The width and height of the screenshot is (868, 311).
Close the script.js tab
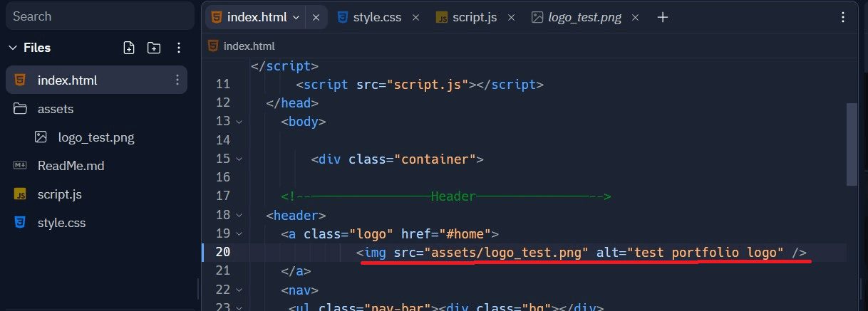tap(512, 17)
